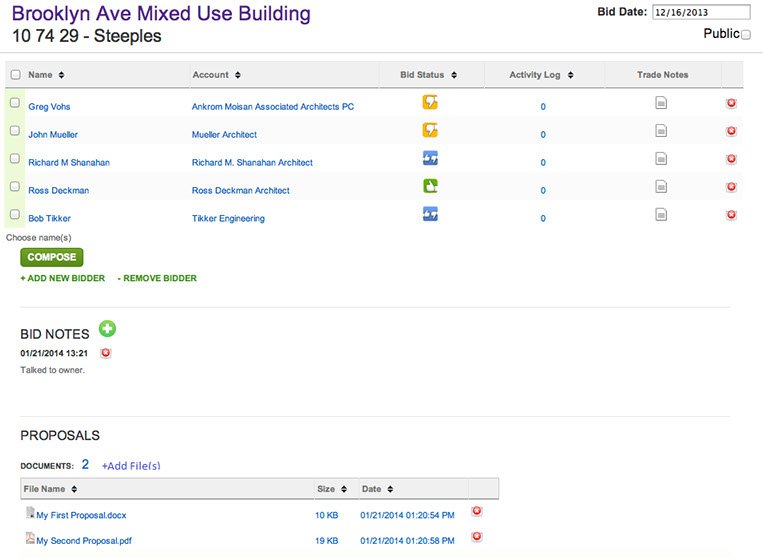Open trade notes for Greg Vohs

tap(661, 103)
